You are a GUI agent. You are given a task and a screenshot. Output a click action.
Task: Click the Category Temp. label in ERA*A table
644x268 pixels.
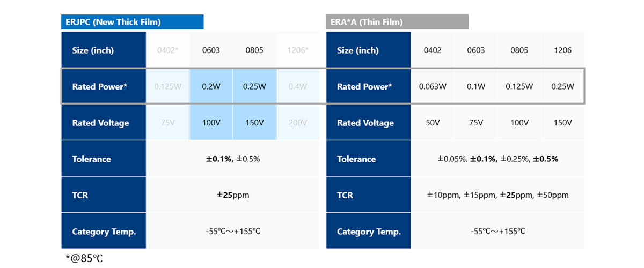pyautogui.click(x=369, y=232)
